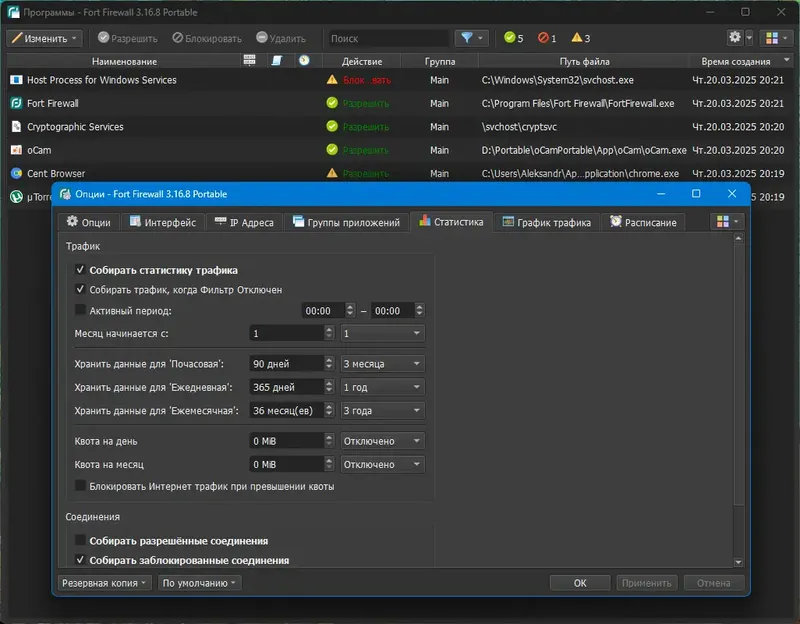The image size is (800, 624).
Task: Click the oCam application icon in list
Action: 16,150
